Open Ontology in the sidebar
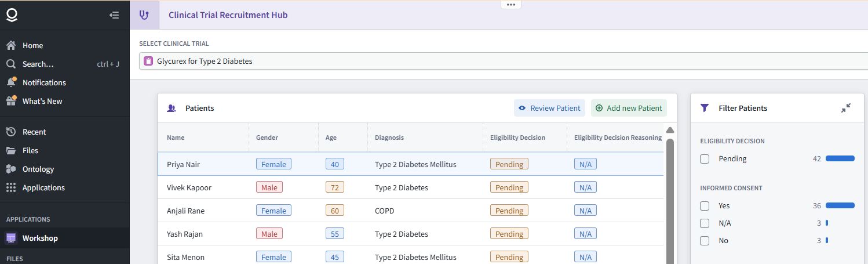This screenshot has height=264, width=868. tap(65, 169)
